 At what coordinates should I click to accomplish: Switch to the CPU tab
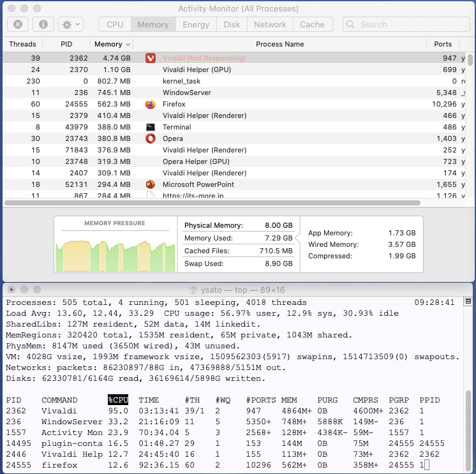115,24
